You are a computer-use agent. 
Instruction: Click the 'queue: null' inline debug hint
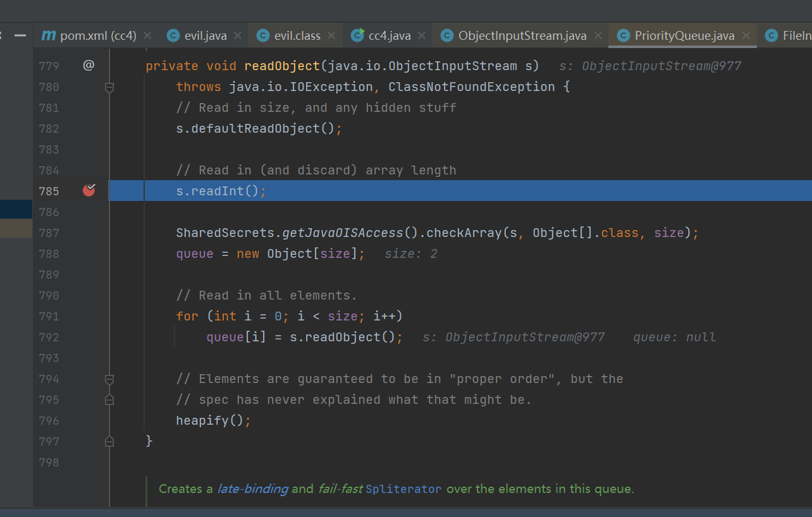[x=675, y=337]
